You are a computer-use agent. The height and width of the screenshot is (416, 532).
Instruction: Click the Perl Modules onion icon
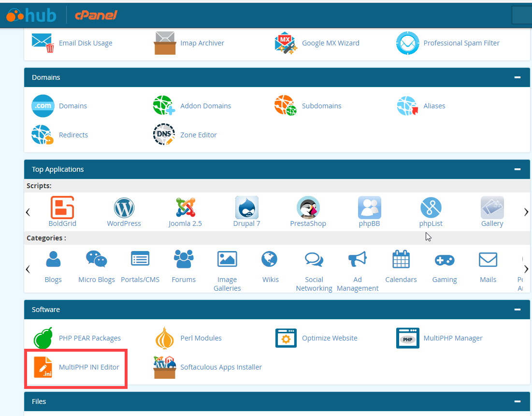coord(165,338)
